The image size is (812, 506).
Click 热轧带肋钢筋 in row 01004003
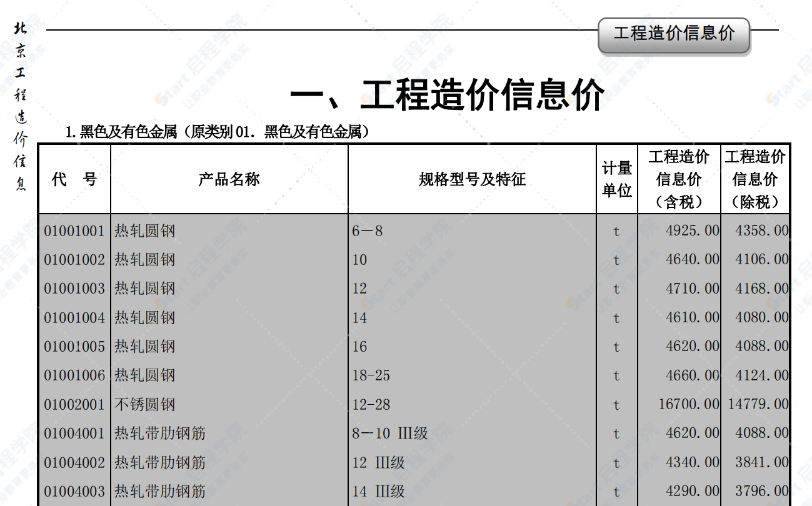pos(160,492)
